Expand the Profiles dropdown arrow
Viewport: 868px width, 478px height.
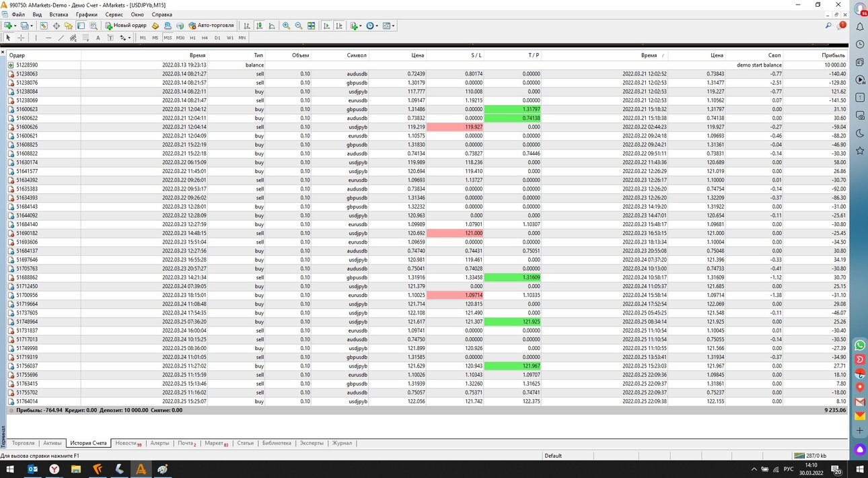(31, 26)
